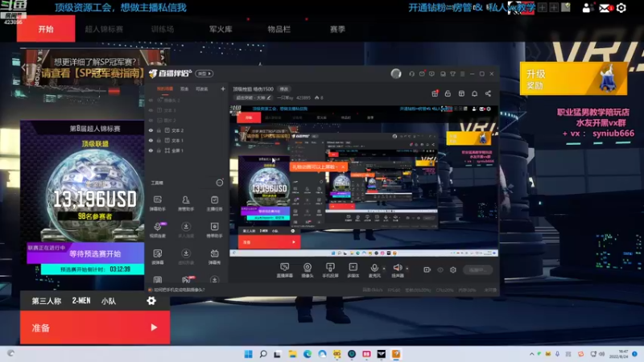Screen dimensions: 644x362
Task: Open the streaming app hamburger menu
Action: (462, 74)
